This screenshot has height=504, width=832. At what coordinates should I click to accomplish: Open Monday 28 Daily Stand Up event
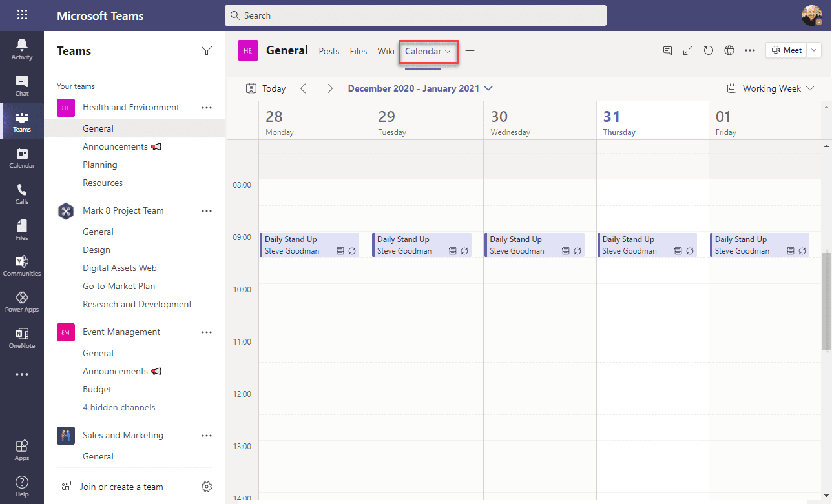click(x=309, y=245)
